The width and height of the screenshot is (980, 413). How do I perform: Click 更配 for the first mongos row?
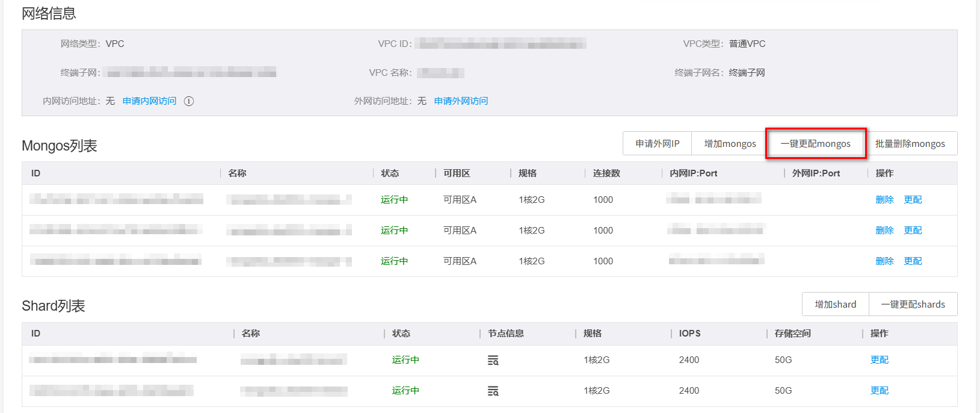coord(913,200)
